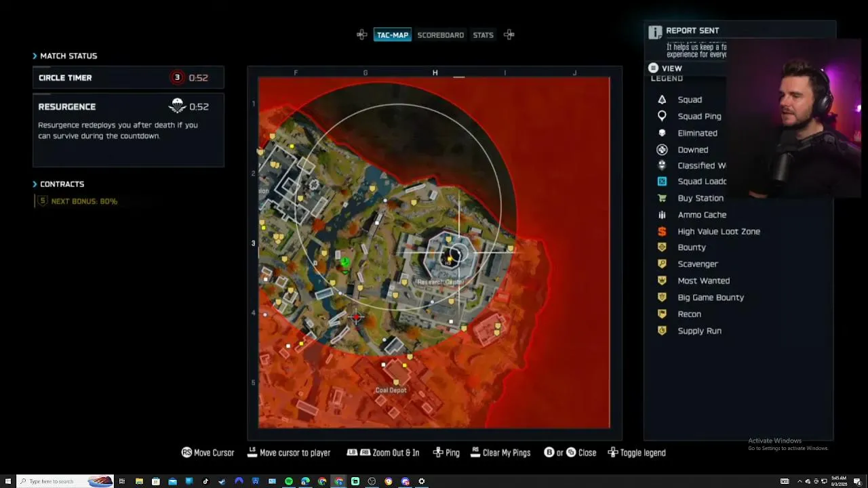Click the Ammo Cache legend icon
The image size is (868, 488).
(x=662, y=215)
